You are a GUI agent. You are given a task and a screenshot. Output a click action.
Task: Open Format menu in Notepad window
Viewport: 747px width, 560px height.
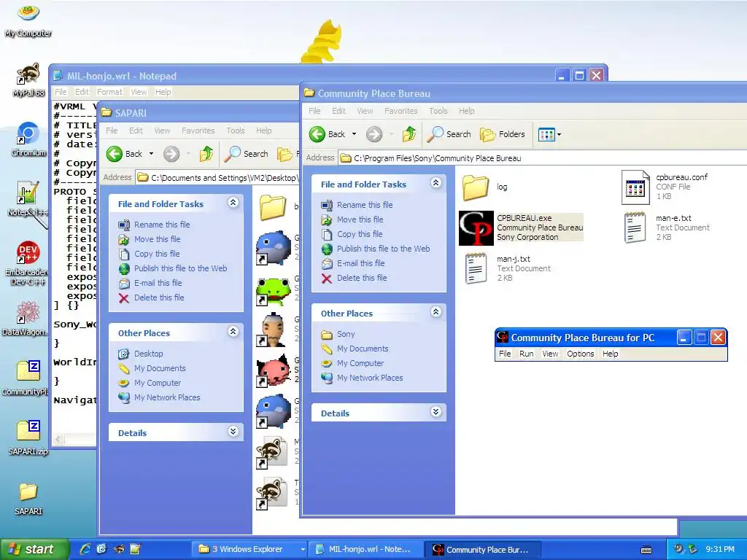tap(109, 92)
